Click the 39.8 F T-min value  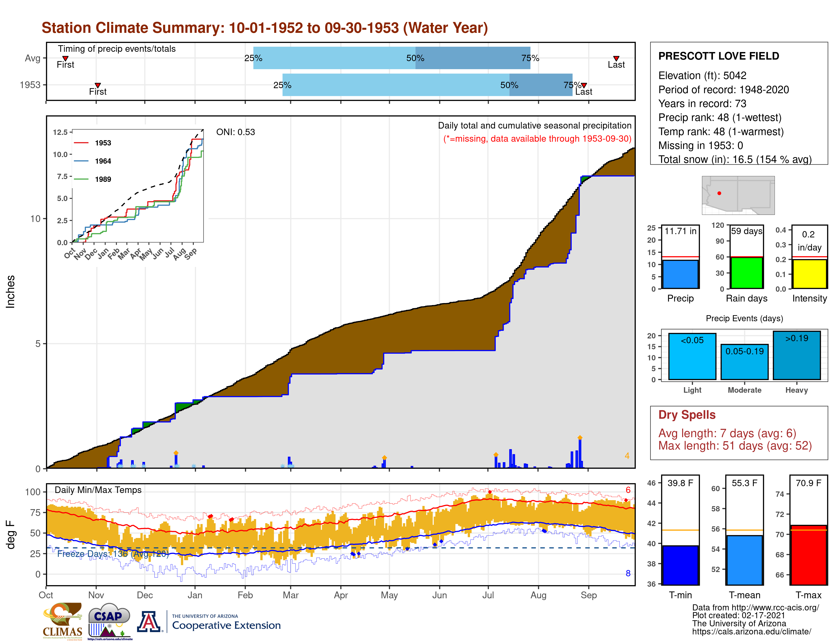coord(680,483)
